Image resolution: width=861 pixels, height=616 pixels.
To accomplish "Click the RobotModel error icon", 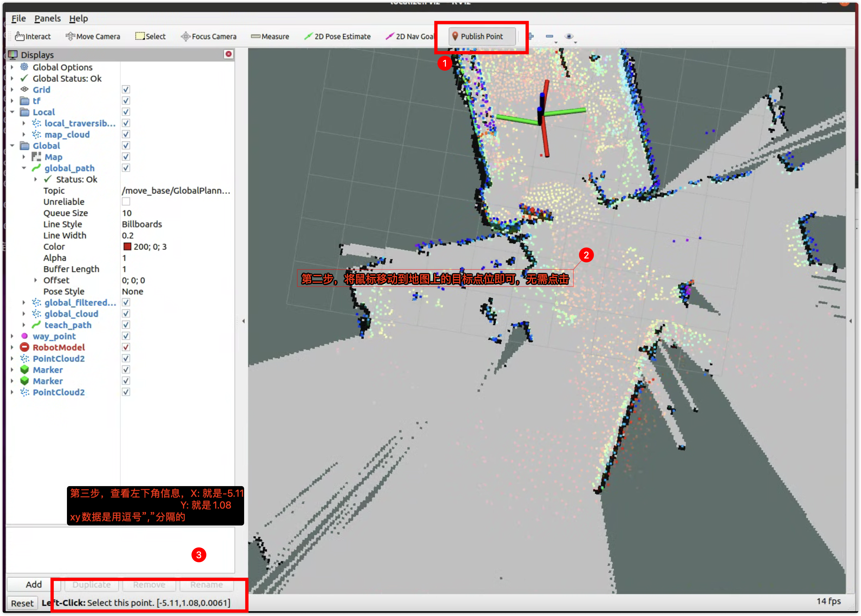I will pos(24,347).
